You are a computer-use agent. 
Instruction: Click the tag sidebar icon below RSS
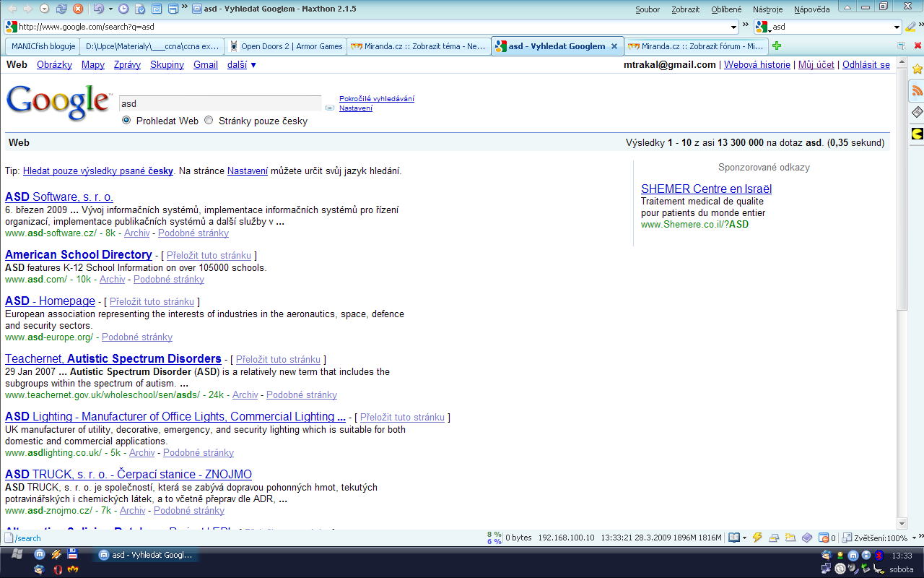point(918,112)
